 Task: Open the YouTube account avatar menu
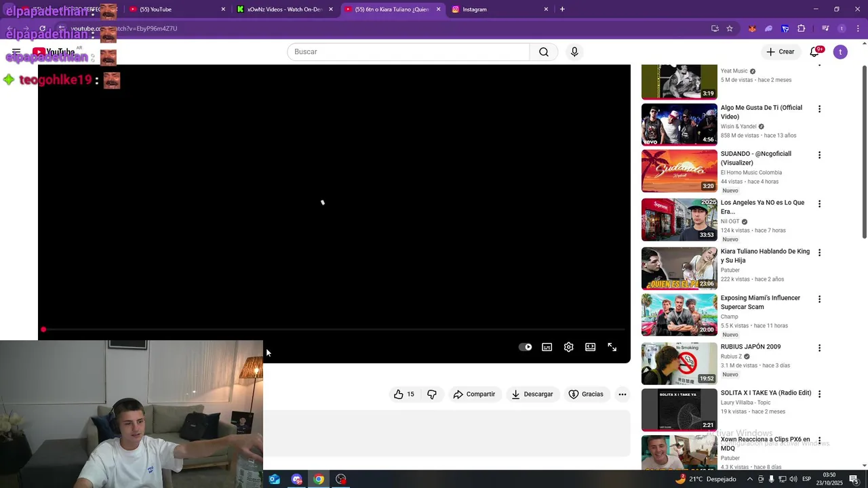pyautogui.click(x=840, y=52)
